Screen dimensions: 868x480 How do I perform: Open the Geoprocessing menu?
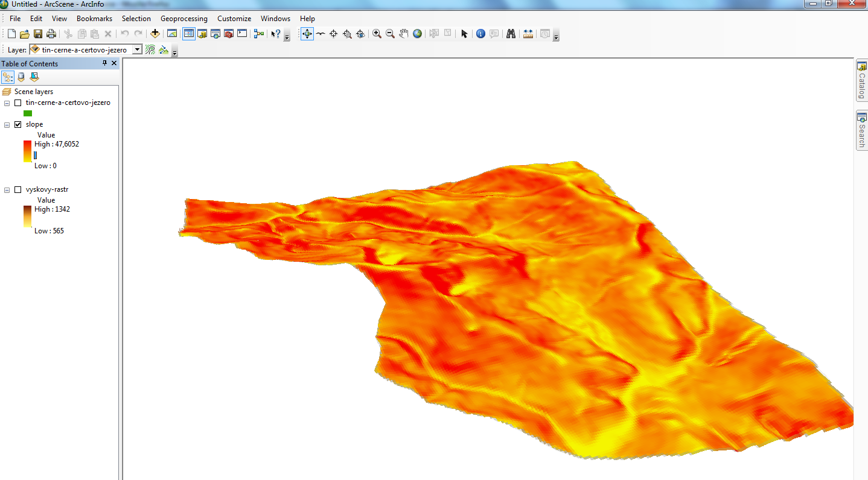(184, 19)
